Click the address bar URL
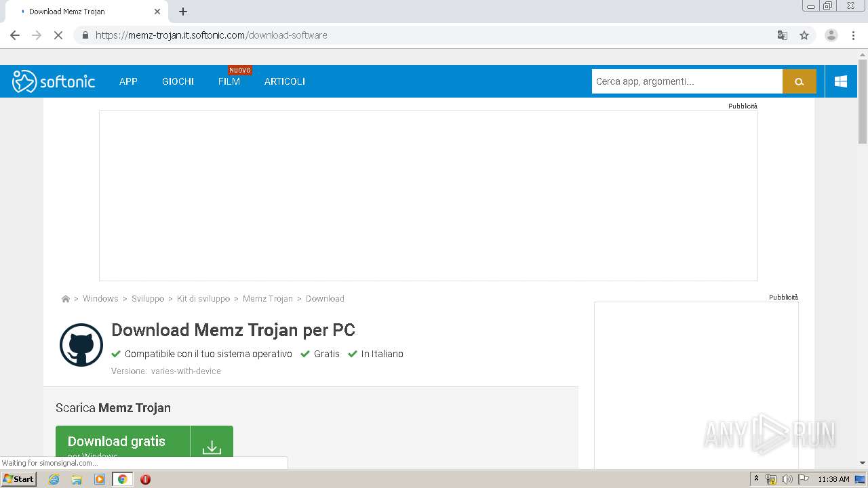This screenshot has height=488, width=868. tap(212, 35)
